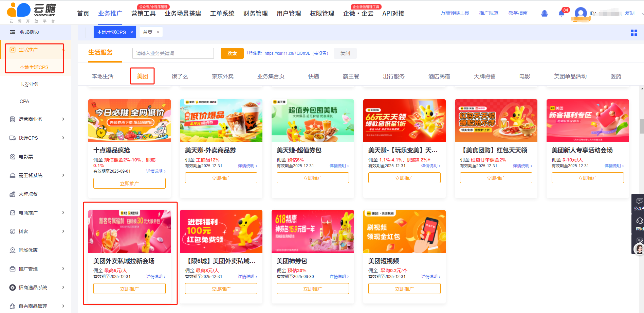This screenshot has width=644, height=313.
Task: Focus the 请输入业务关键词 search field
Action: coord(173,53)
